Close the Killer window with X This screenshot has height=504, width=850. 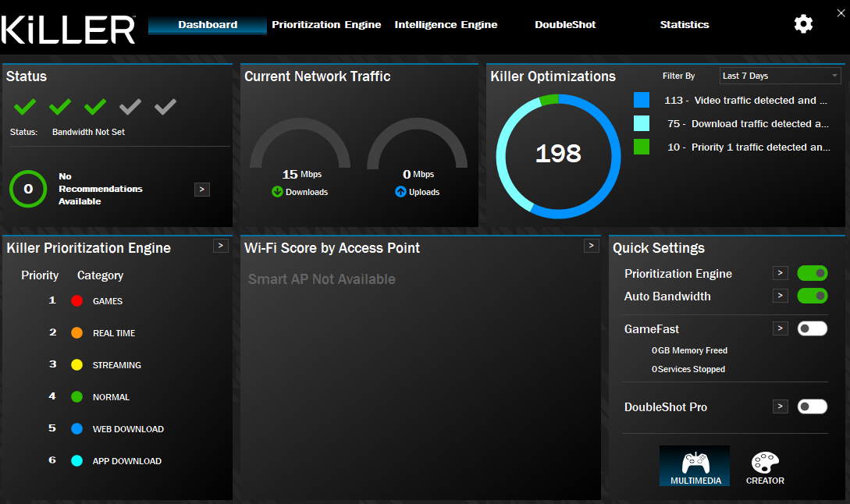pyautogui.click(x=841, y=13)
